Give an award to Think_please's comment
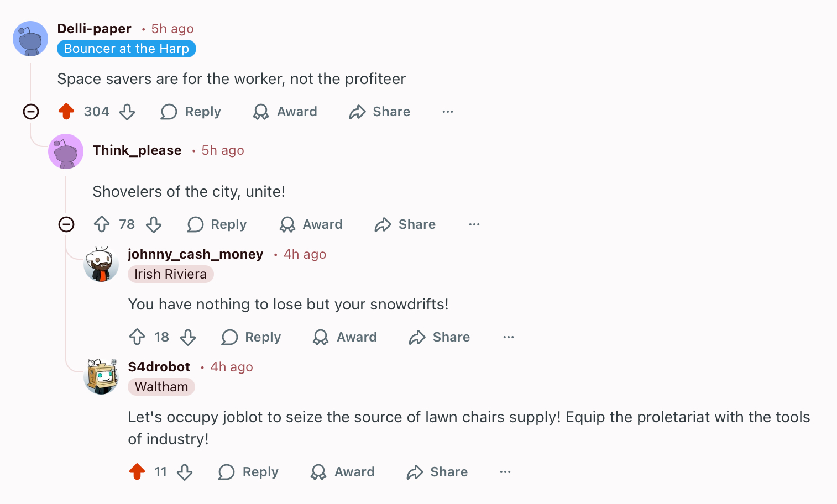This screenshot has width=837, height=504. pos(311,224)
